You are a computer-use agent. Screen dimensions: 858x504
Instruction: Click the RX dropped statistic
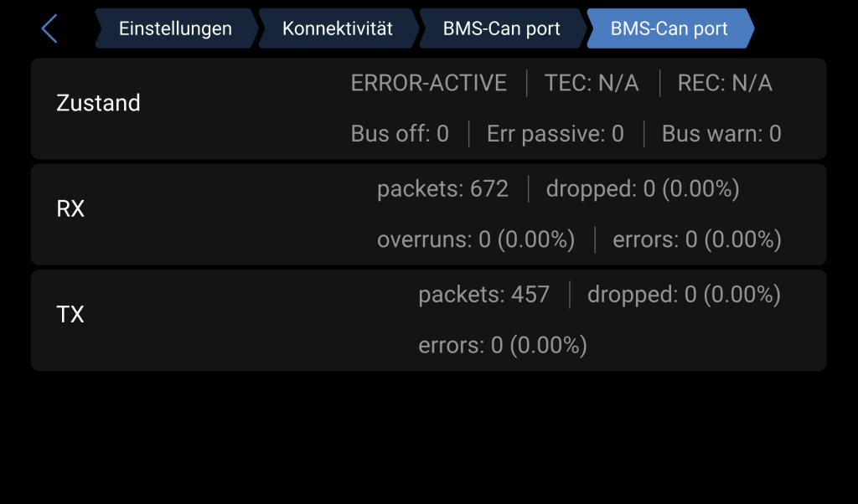pyautogui.click(x=643, y=189)
